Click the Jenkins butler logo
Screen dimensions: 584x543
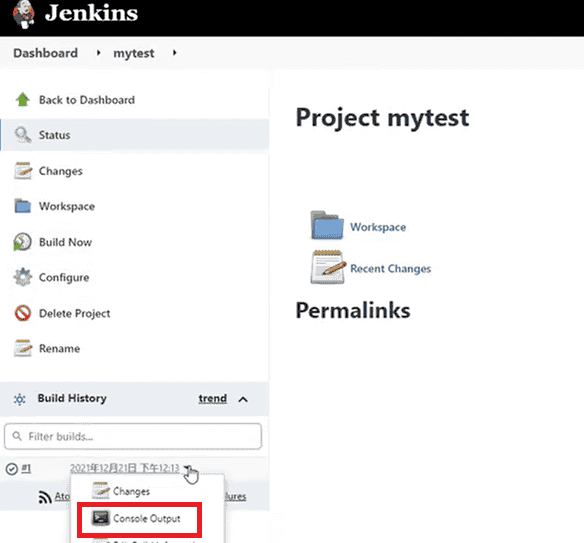click(24, 14)
